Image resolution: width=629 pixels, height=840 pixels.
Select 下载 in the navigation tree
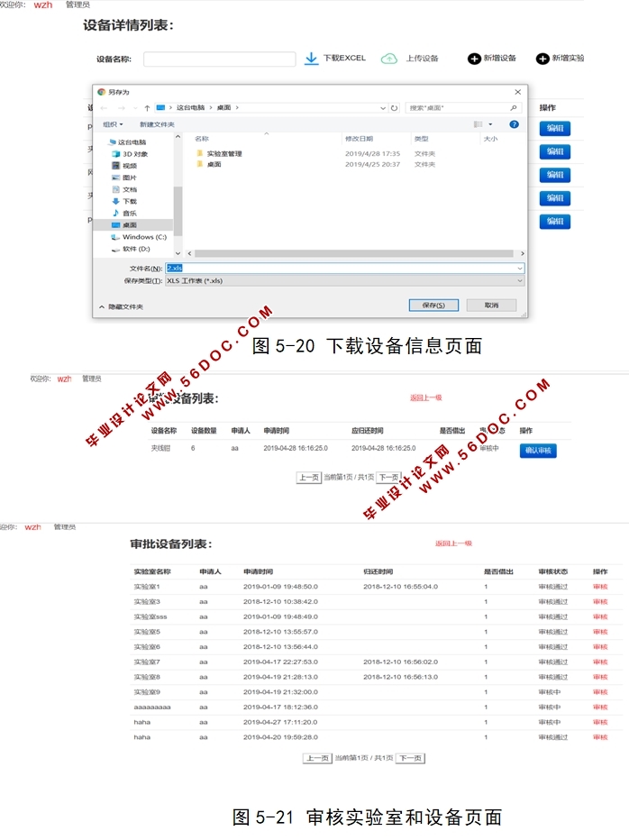(x=125, y=201)
